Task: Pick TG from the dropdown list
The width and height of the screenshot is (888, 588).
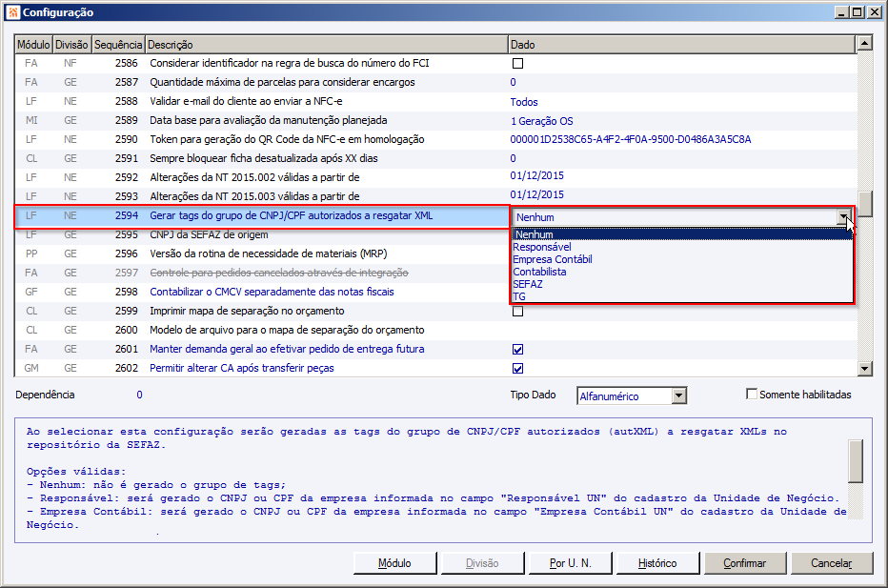Action: click(x=682, y=296)
